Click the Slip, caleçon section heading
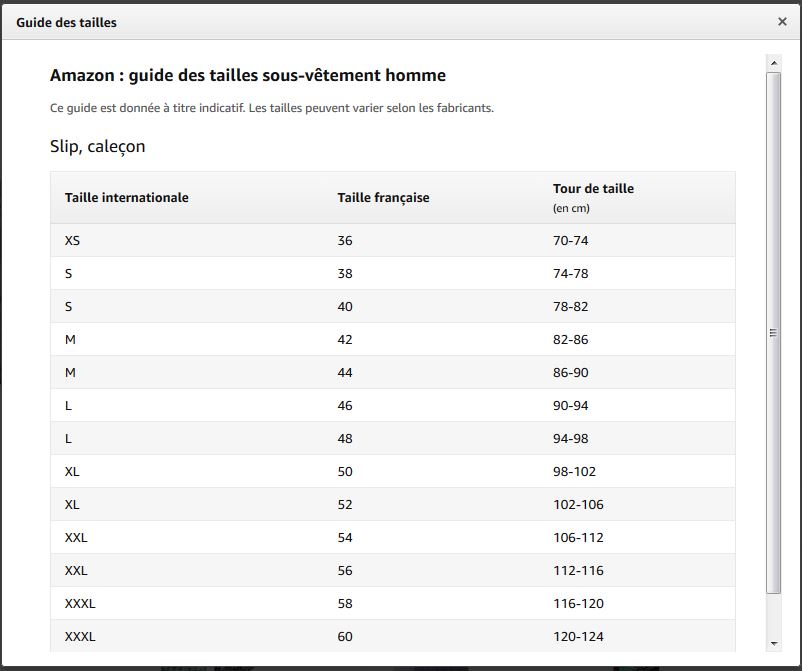Screen dimensions: 802x671 [x=97, y=147]
